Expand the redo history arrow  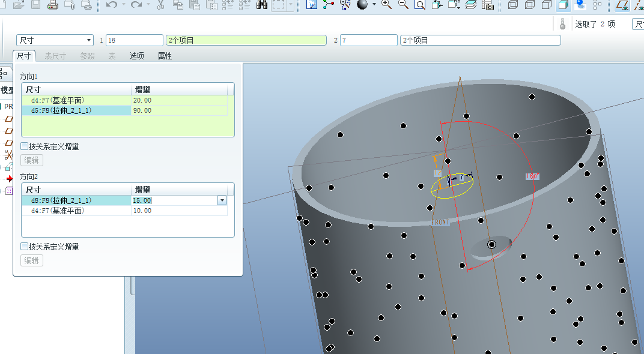tap(148, 5)
